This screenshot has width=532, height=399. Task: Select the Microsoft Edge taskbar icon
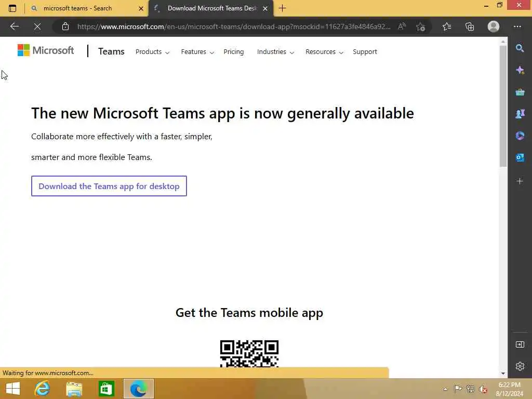coord(138,389)
